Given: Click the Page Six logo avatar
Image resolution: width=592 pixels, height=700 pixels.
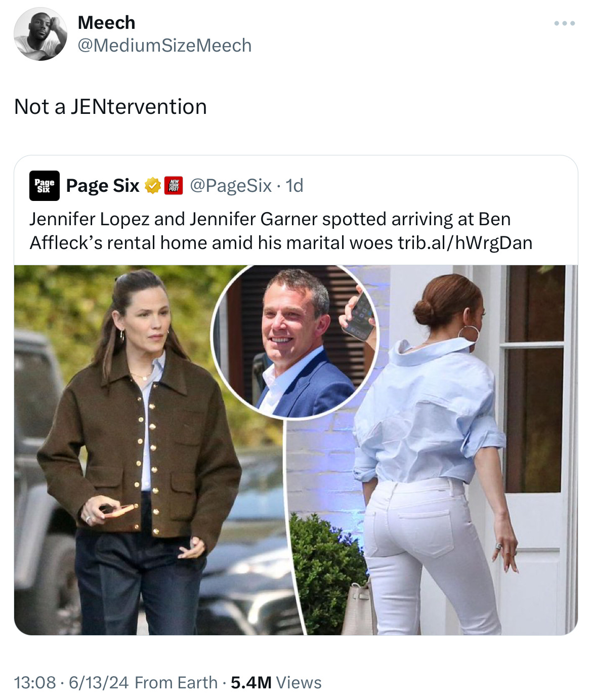Looking at the screenshot, I should pyautogui.click(x=45, y=186).
